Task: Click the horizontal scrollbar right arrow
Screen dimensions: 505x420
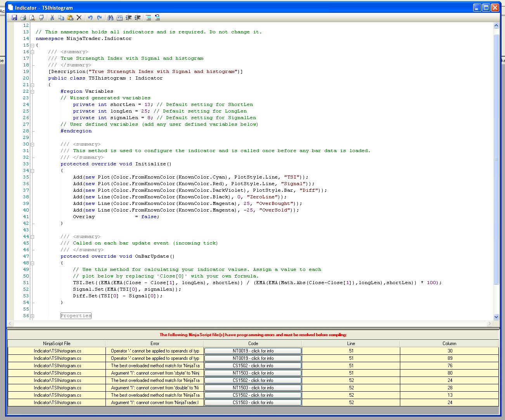Action: point(489,323)
